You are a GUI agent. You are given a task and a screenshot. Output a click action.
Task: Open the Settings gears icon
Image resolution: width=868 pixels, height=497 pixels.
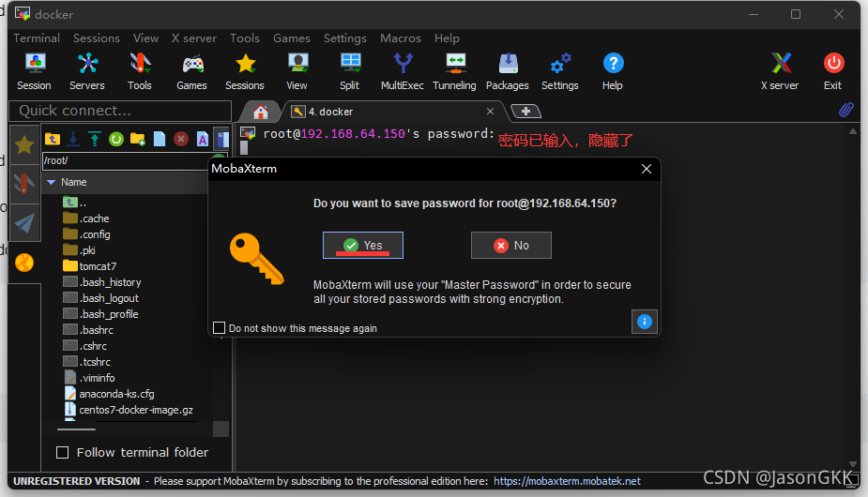(x=560, y=71)
